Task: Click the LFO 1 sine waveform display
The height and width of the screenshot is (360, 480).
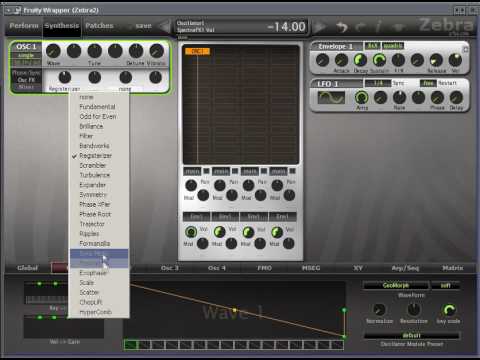Action: point(331,98)
